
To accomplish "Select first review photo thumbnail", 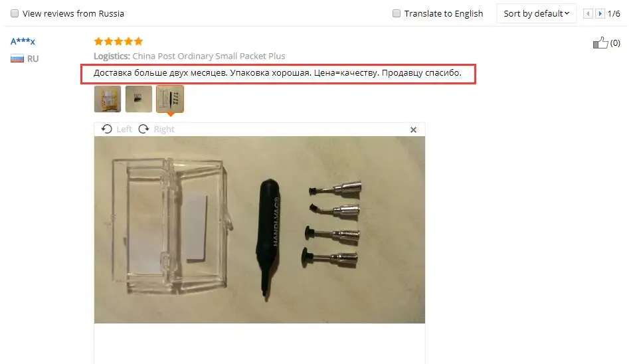I will (x=108, y=99).
